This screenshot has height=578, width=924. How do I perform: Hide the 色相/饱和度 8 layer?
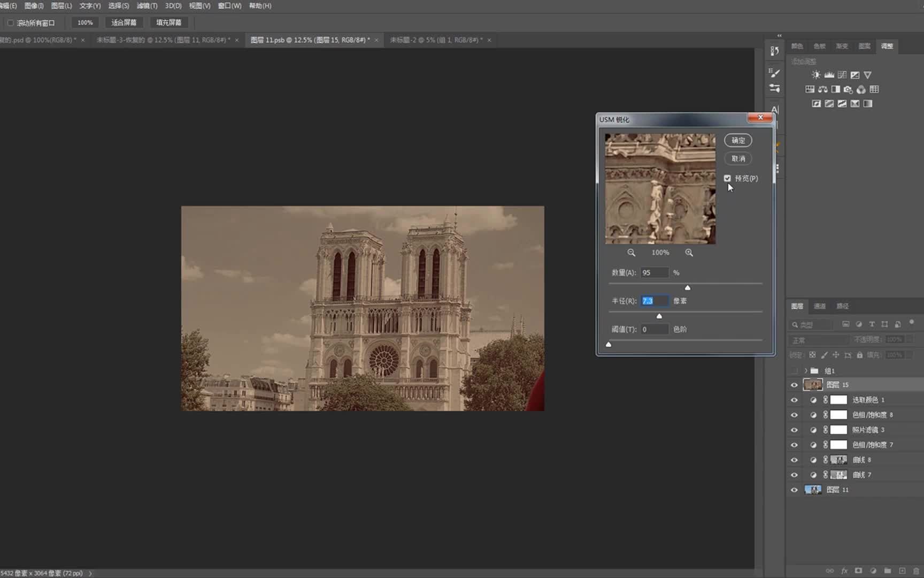[x=794, y=415]
